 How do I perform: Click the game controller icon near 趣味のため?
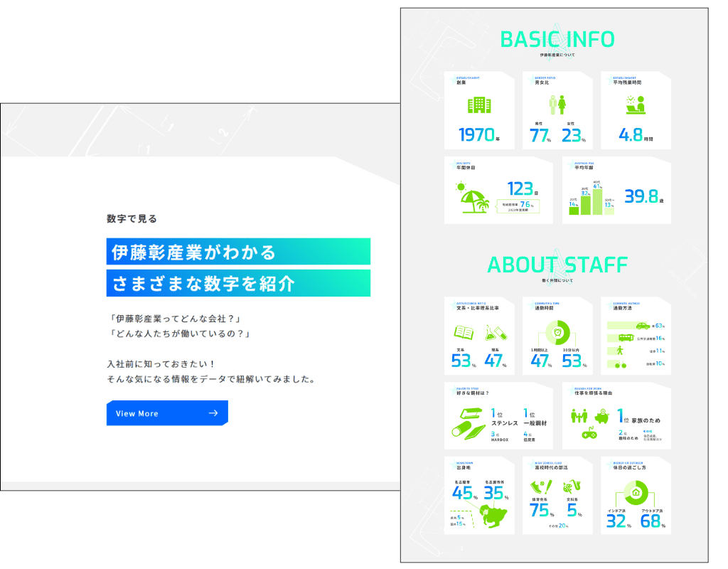tap(590, 435)
